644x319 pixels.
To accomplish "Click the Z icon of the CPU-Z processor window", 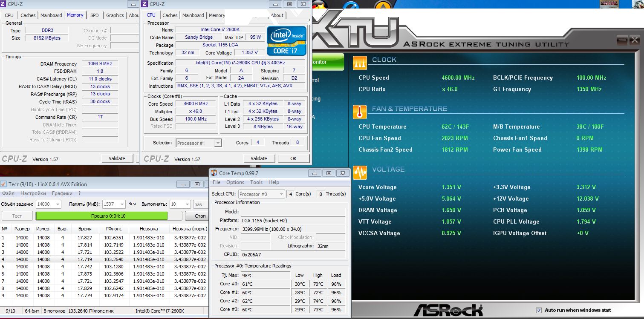I will [x=144, y=4].
